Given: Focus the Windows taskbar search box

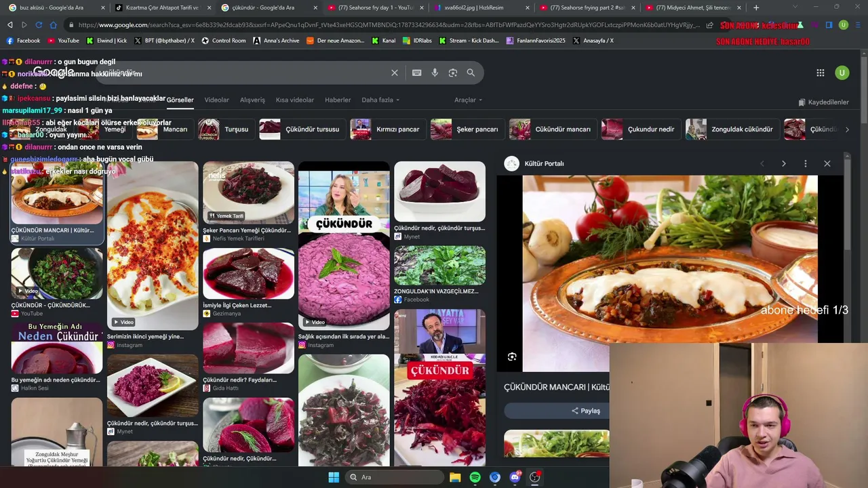Looking at the screenshot, I should pos(395,477).
